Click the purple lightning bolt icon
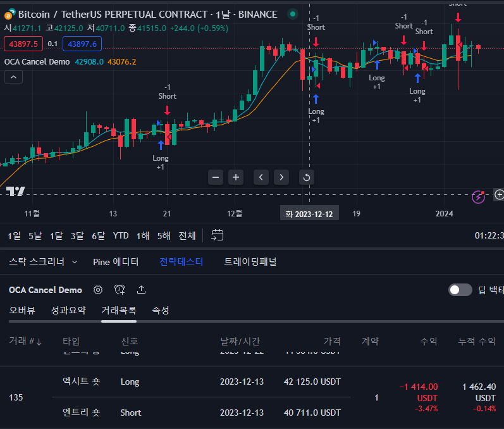Image resolution: width=504 pixels, height=429 pixels. pyautogui.click(x=478, y=197)
